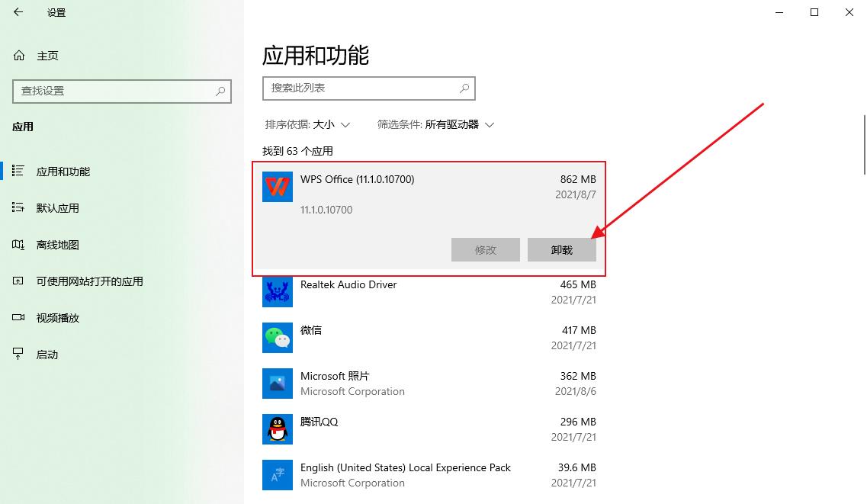Screen dimensions: 867x504
Task: Click the WPS Office app icon
Action: (x=277, y=187)
